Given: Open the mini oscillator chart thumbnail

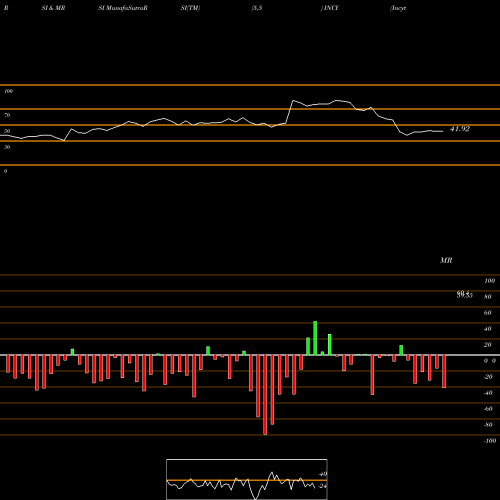Looking at the screenshot, I should tap(247, 479).
